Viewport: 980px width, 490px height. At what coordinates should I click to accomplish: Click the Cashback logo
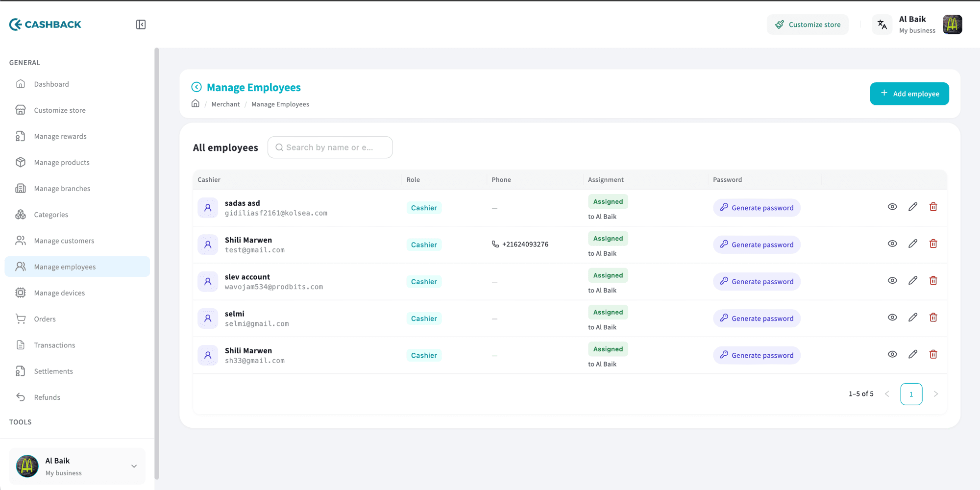45,24
